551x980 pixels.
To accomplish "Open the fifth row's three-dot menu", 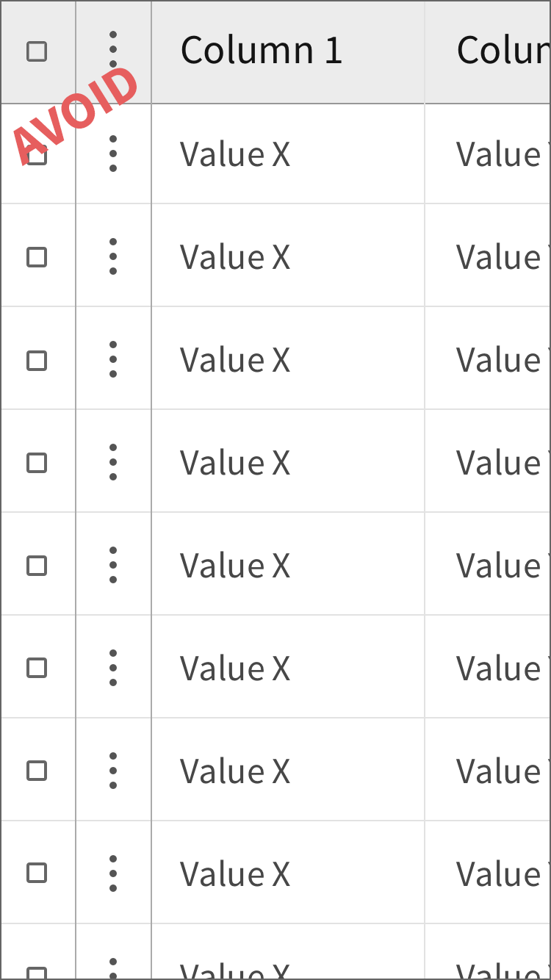I will (x=112, y=565).
